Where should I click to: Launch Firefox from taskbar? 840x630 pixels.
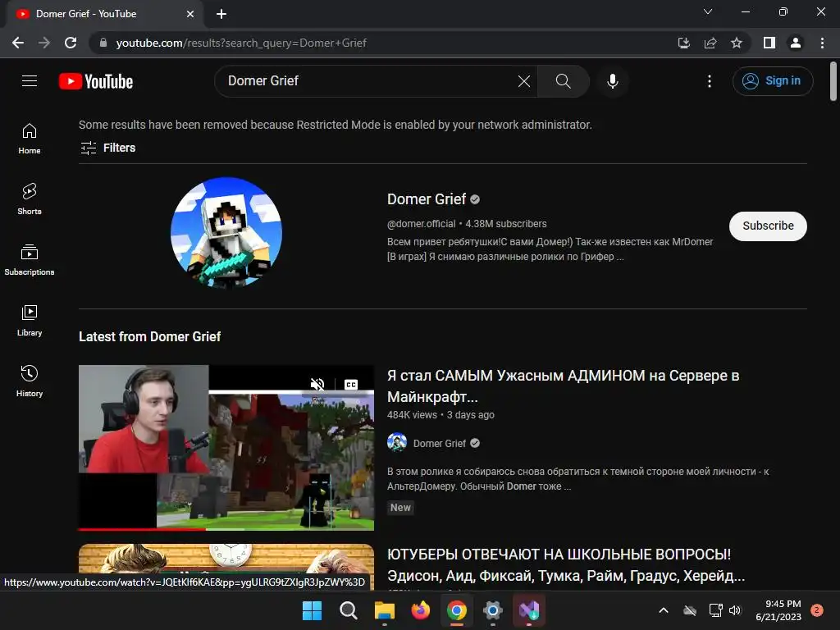421,610
